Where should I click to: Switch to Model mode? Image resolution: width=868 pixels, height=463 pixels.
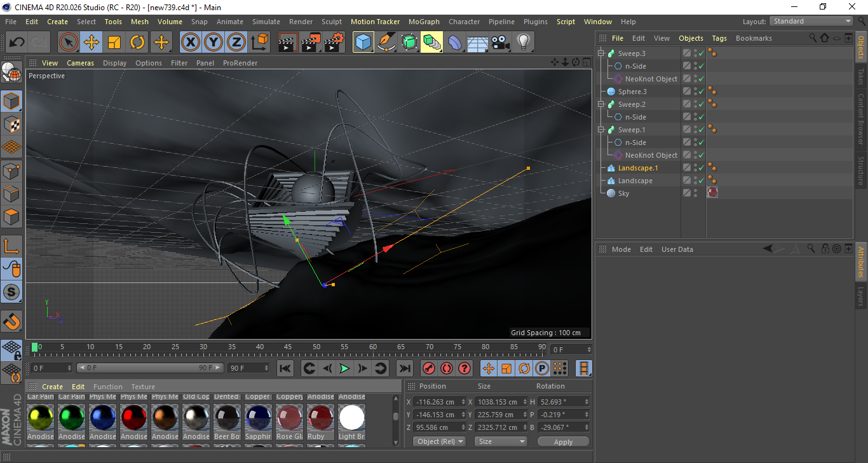pyautogui.click(x=12, y=101)
